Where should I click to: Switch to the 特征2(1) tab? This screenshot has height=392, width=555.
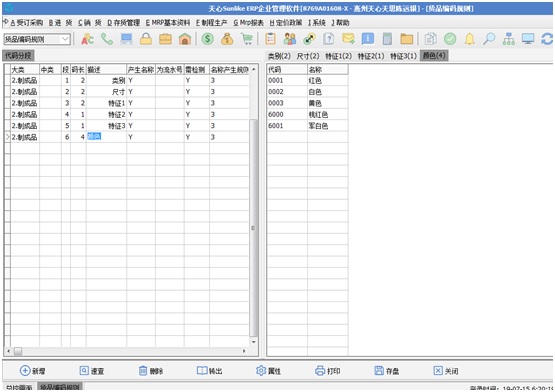coord(371,56)
